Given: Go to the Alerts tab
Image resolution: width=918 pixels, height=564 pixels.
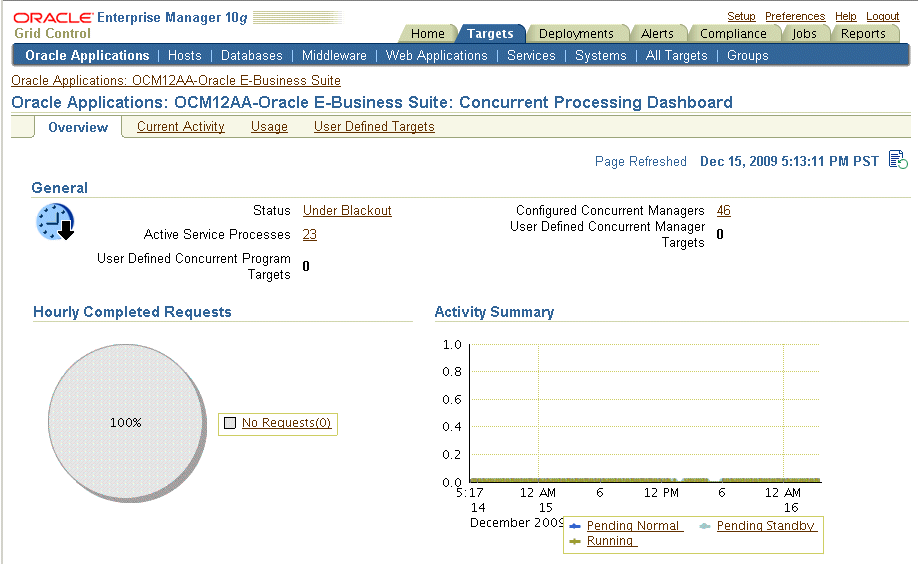Looking at the screenshot, I should click(657, 34).
